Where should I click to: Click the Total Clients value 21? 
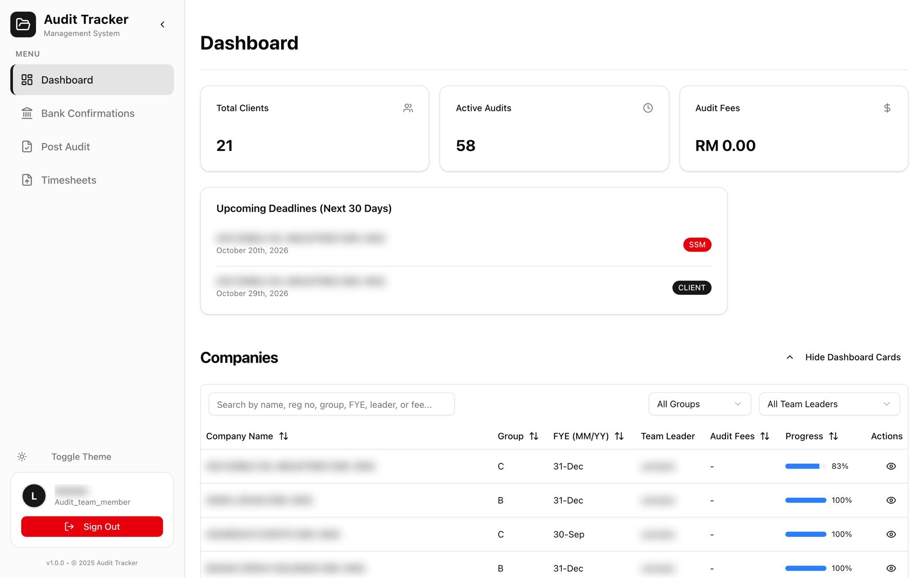pyautogui.click(x=225, y=145)
